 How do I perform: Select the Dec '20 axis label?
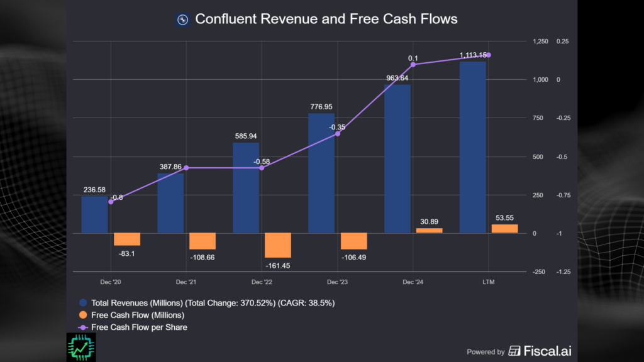[x=110, y=282]
